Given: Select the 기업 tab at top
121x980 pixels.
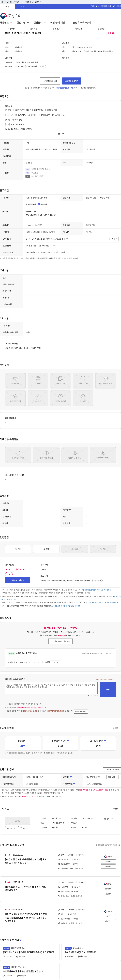Looking at the screenshot, I should pyautogui.click(x=23, y=7).
